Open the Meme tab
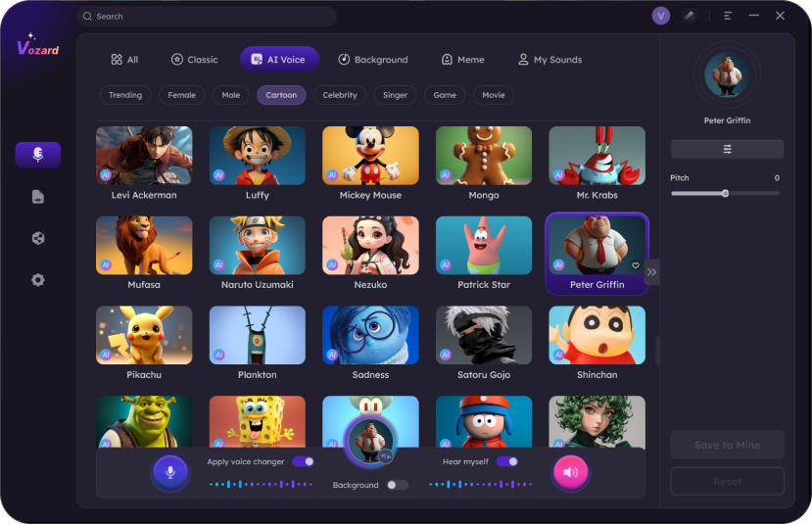The image size is (812, 524). pyautogui.click(x=463, y=60)
